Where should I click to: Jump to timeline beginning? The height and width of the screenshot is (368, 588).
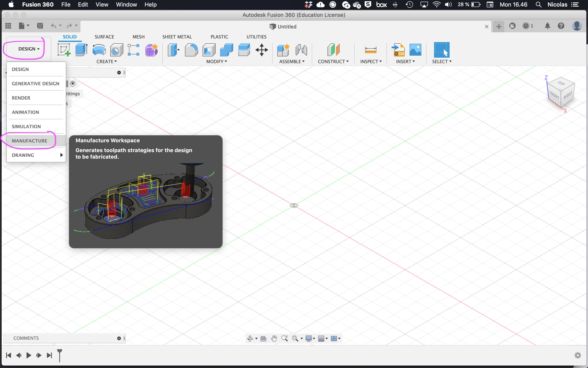click(x=9, y=355)
